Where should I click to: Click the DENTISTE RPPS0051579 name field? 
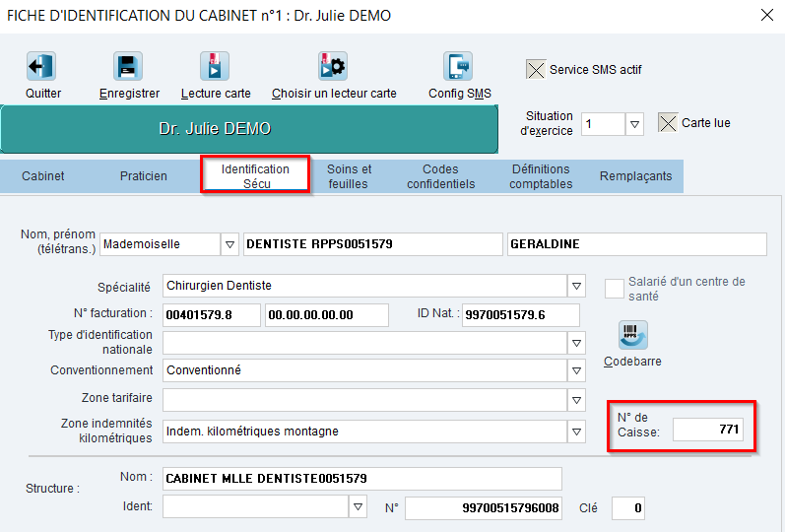pos(373,244)
